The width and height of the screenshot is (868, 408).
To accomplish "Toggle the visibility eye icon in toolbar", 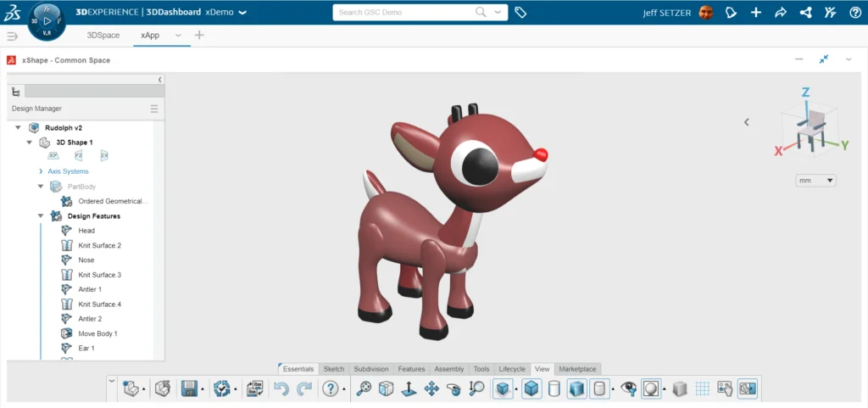I will pyautogui.click(x=628, y=388).
